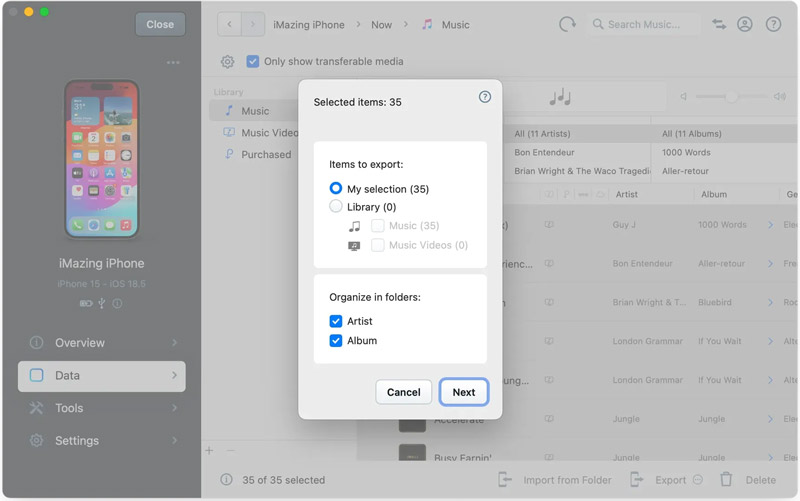Viewport: 800px width, 501px height.
Task: Expand the chevron on the Bluebird row
Action: coord(770,303)
